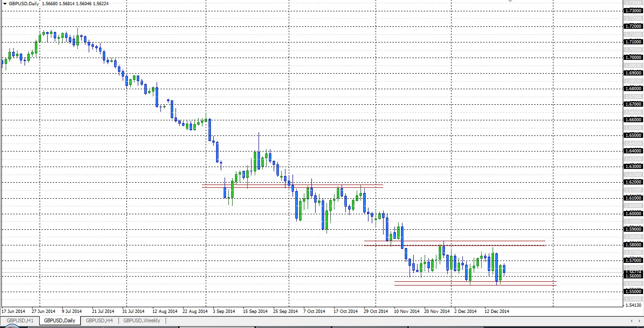Click the 1.73000 price scale label
This screenshot has width=644, height=328.
point(633,10)
